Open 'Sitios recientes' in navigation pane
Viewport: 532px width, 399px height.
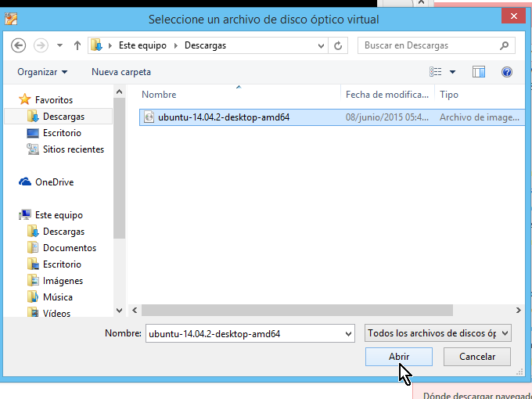point(74,149)
